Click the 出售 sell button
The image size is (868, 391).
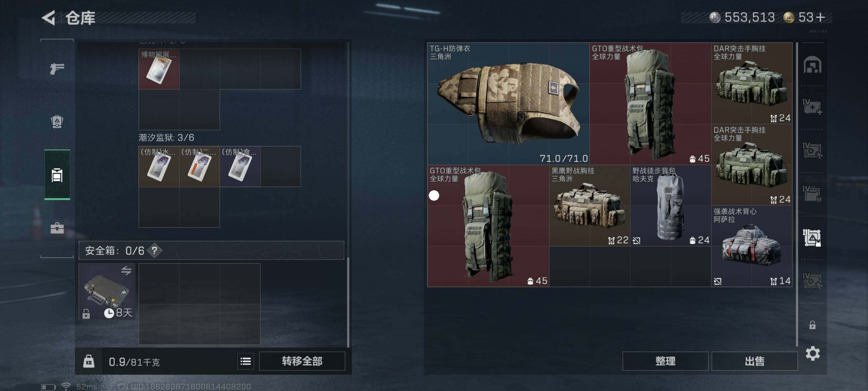point(755,361)
